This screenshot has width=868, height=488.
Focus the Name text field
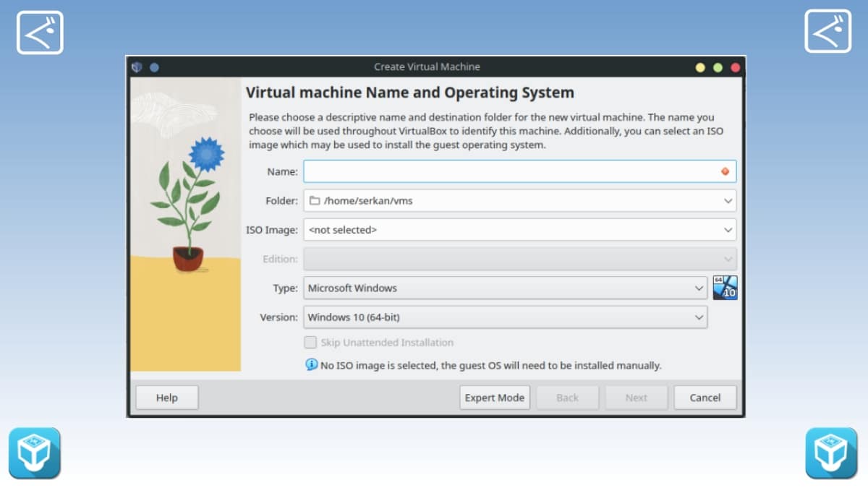510,171
